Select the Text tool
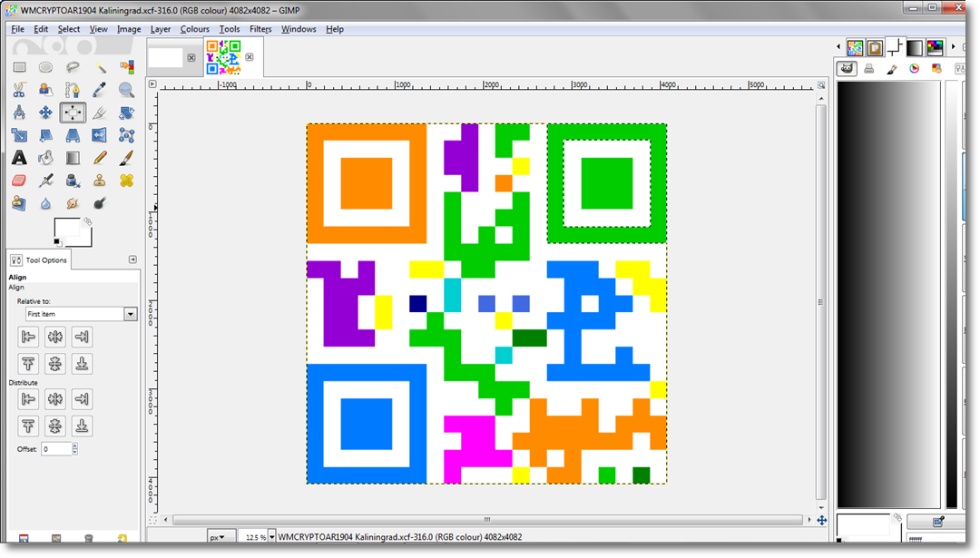This screenshot has height=558, width=980. (19, 158)
